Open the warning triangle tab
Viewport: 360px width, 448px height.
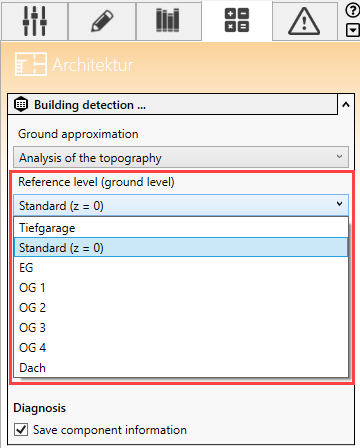pos(304,21)
